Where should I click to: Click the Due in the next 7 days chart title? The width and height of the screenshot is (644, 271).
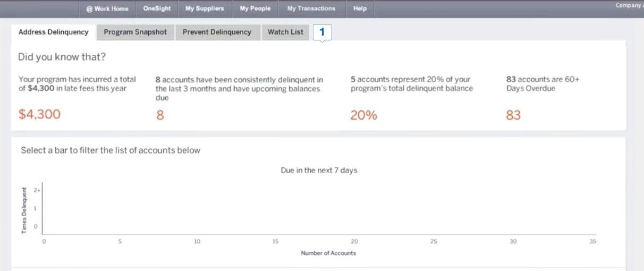319,171
